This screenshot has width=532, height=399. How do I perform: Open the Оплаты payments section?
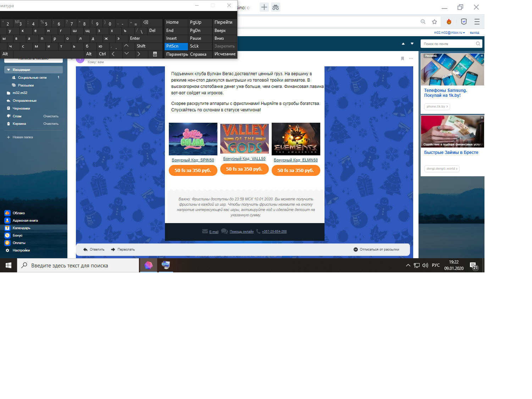[x=15, y=243]
